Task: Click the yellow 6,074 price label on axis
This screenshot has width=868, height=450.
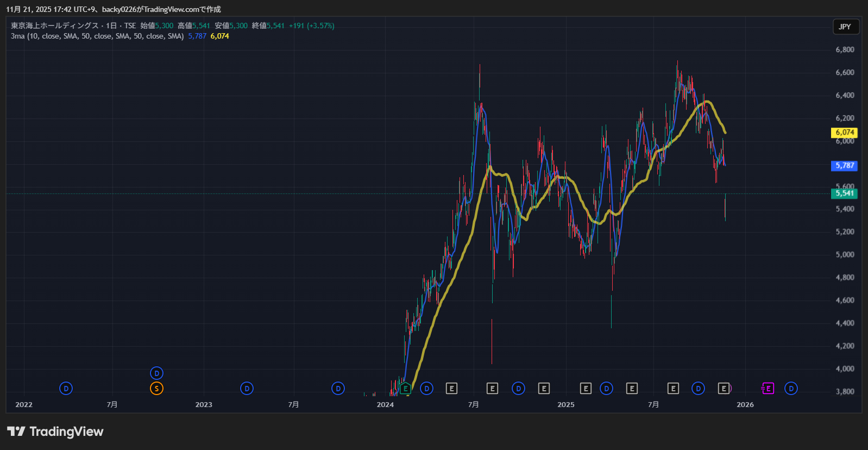Action: pos(844,133)
